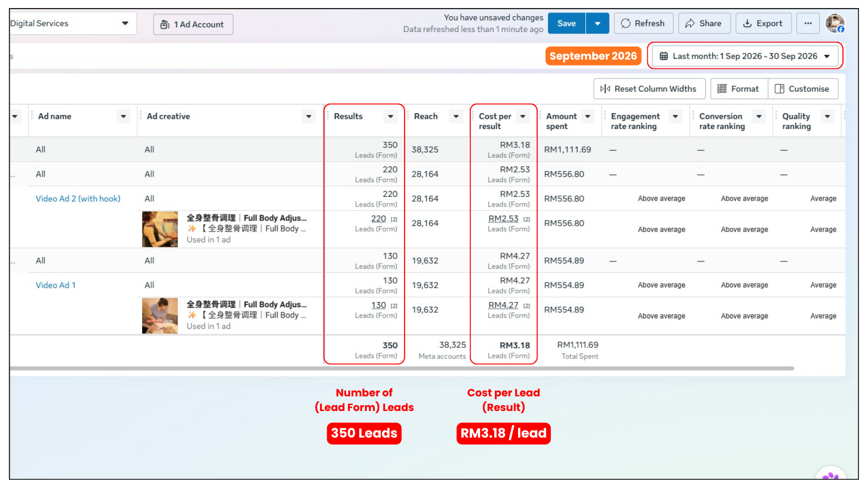Open the three-dot more options menu
This screenshot has height=488, width=868.
coord(808,23)
